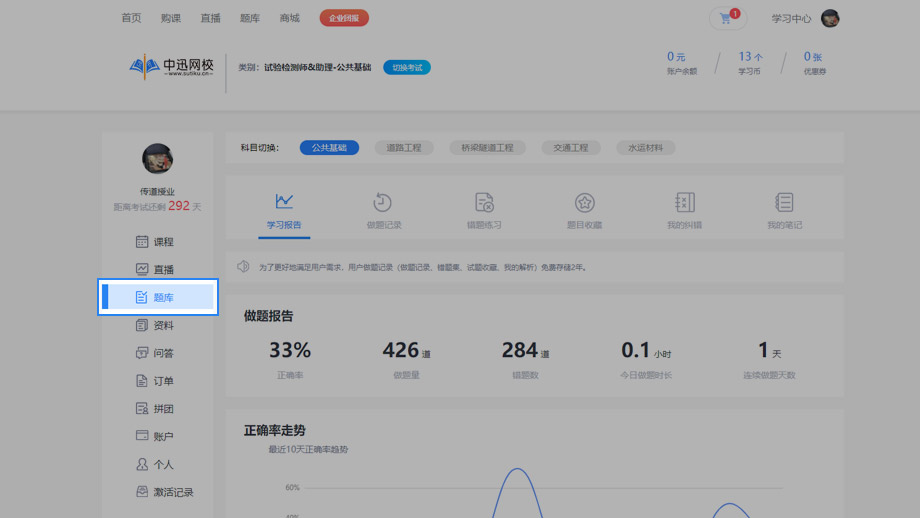Switch subject to 桥梁隧道工程
The height and width of the screenshot is (518, 920).
487,147
